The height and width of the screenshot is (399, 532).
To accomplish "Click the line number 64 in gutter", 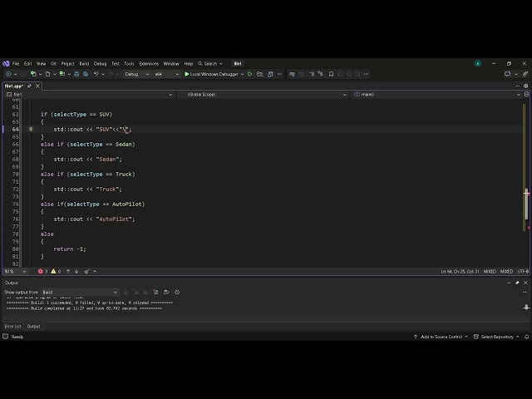I will 16,130.
